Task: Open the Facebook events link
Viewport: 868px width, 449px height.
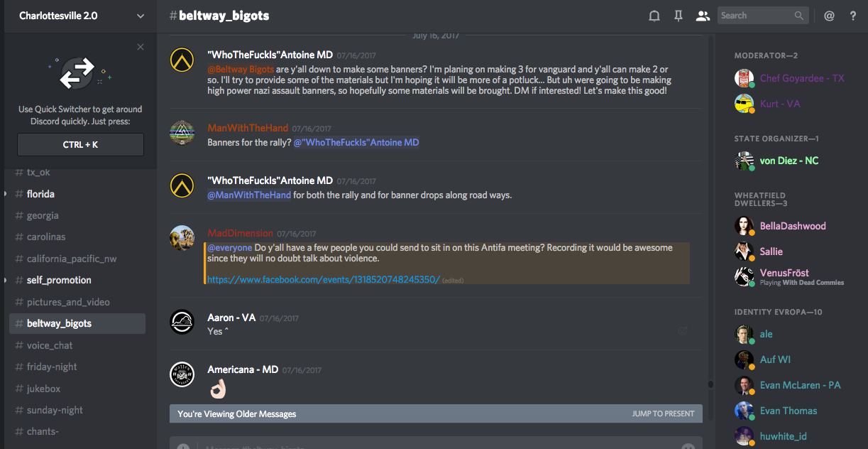Action: coord(324,280)
